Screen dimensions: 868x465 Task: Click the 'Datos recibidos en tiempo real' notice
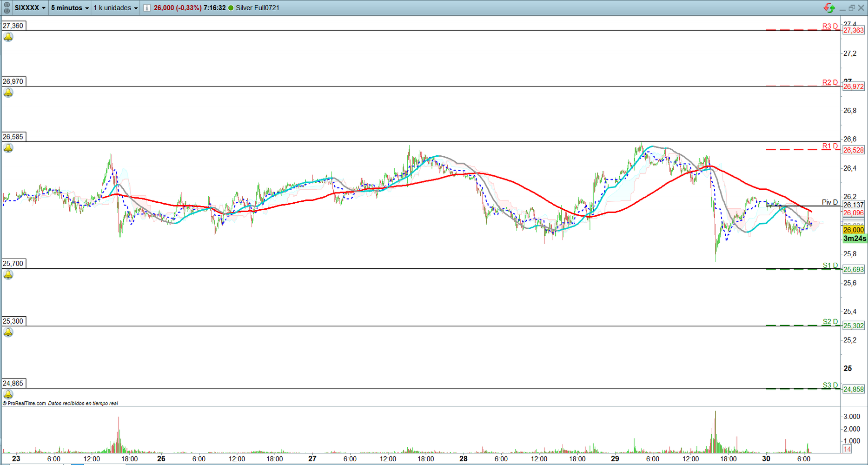(x=83, y=404)
